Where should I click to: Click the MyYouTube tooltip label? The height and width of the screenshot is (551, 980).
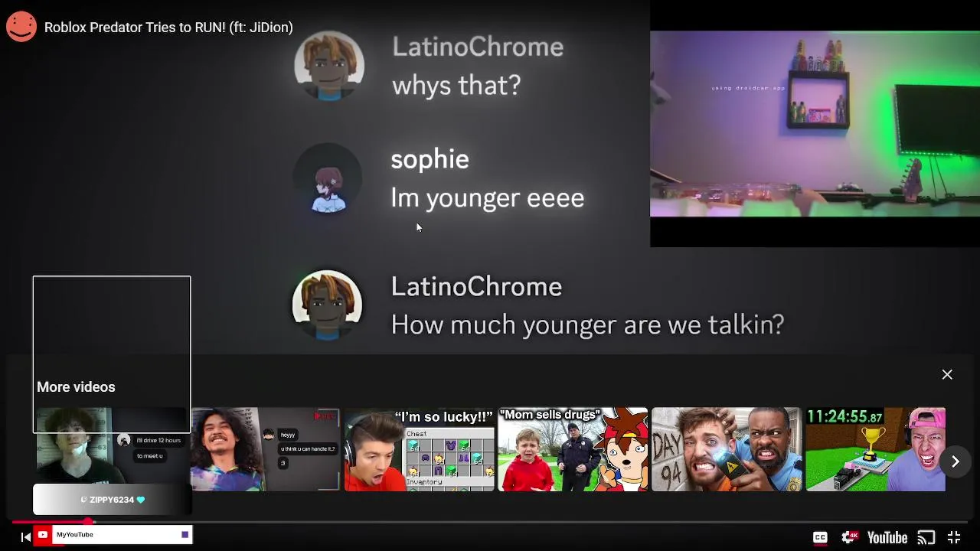pyautogui.click(x=75, y=534)
